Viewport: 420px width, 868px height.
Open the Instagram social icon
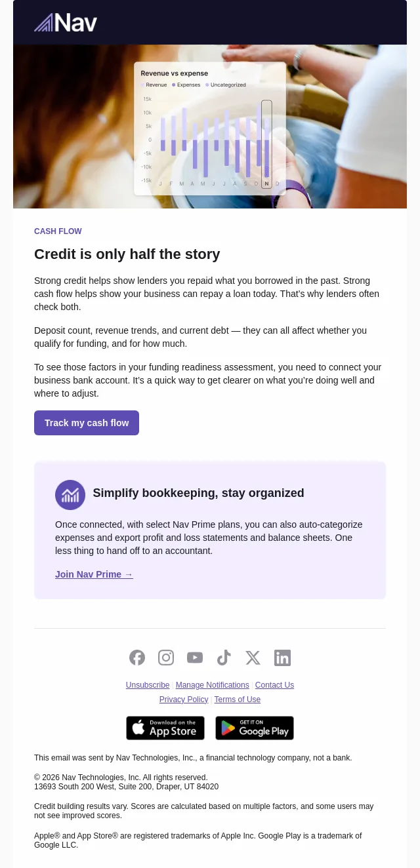click(166, 658)
